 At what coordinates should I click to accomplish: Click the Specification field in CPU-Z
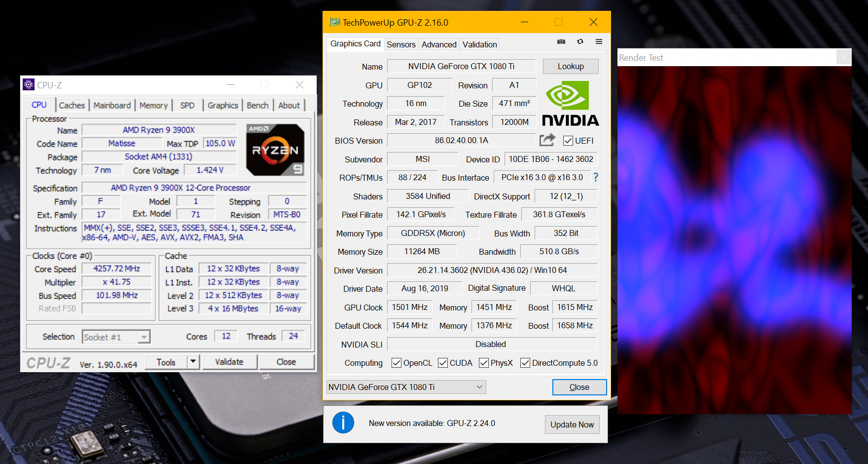pyautogui.click(x=194, y=188)
